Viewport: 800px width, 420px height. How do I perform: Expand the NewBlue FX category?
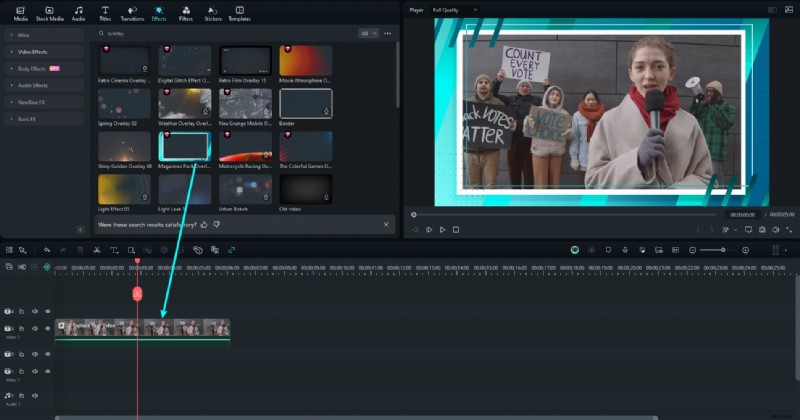click(x=44, y=102)
